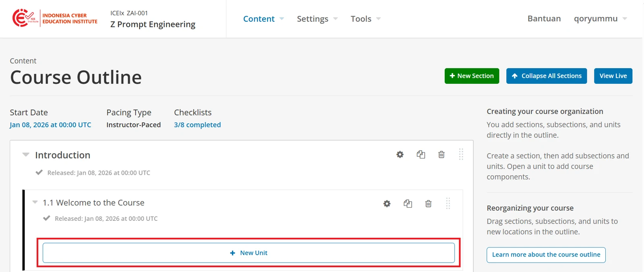Delete the Welcome to the Course subsection

(x=428, y=204)
